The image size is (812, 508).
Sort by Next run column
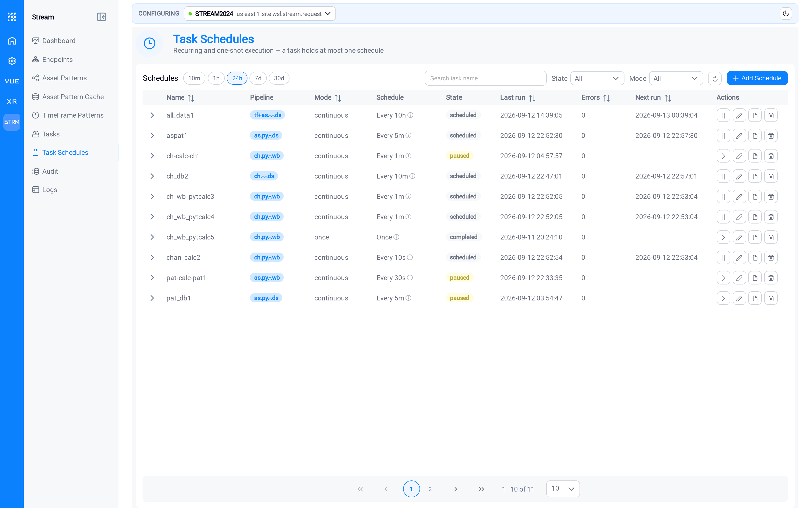tap(668, 98)
